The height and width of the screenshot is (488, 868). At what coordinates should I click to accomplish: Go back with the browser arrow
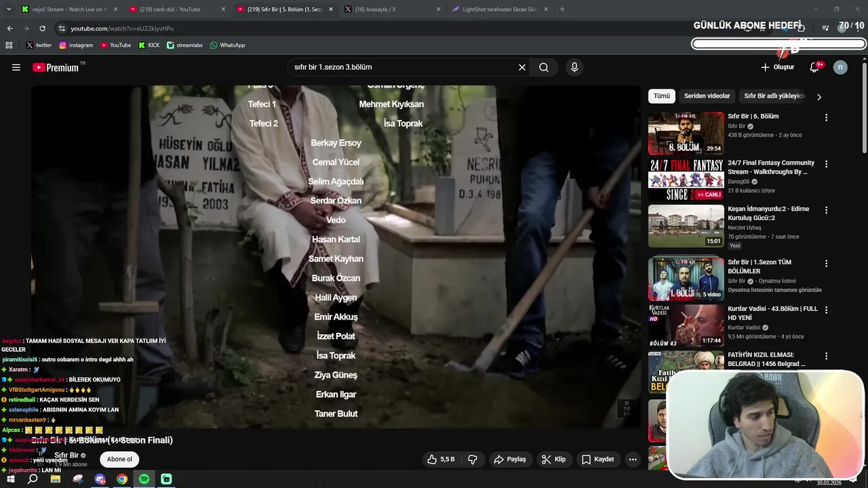click(x=9, y=28)
